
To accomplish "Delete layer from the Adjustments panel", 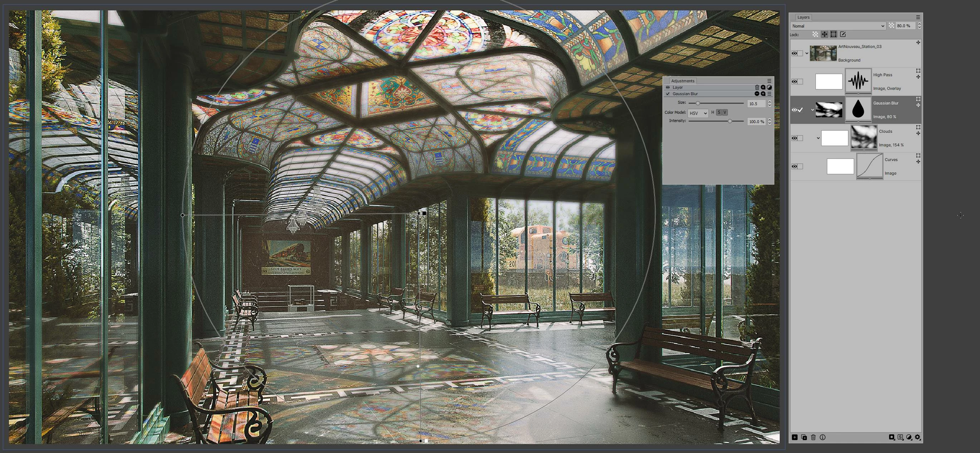I will 757,87.
